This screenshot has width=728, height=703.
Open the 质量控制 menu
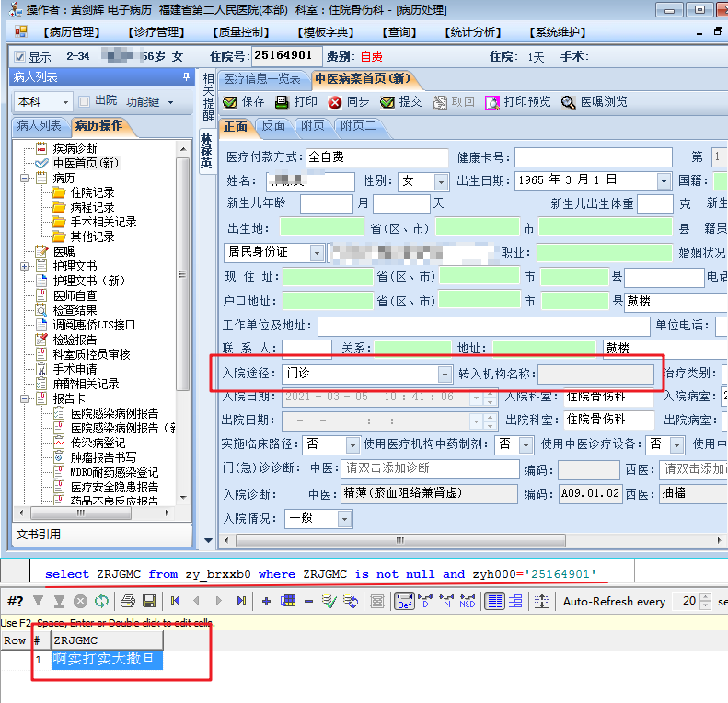pos(241,32)
